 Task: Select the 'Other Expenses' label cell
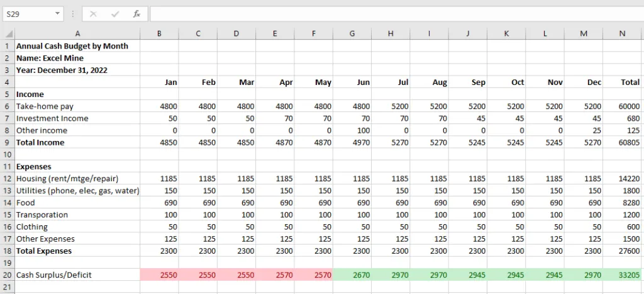(x=77, y=239)
